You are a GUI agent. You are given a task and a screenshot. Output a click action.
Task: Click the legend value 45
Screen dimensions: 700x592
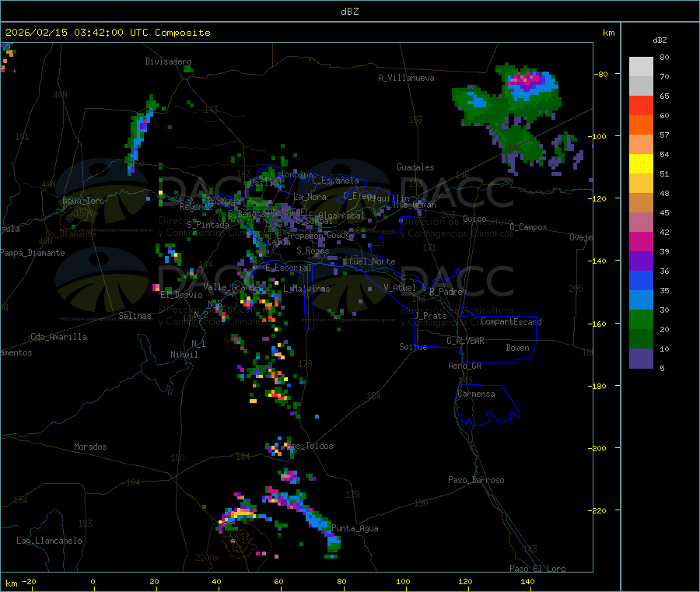(664, 212)
